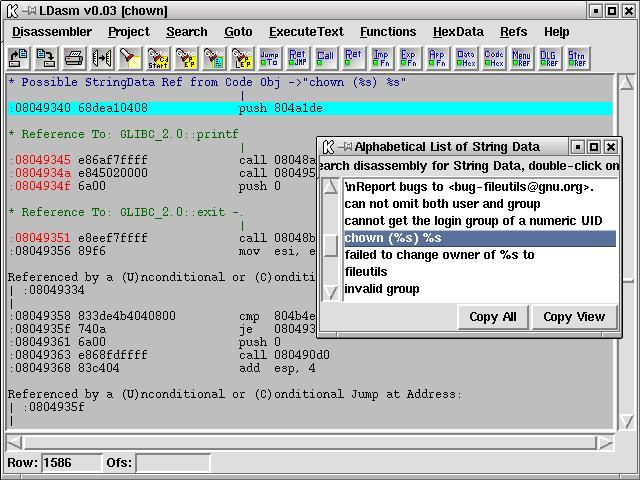
Task: Click the open file toolbar icon
Action: click(x=18, y=58)
